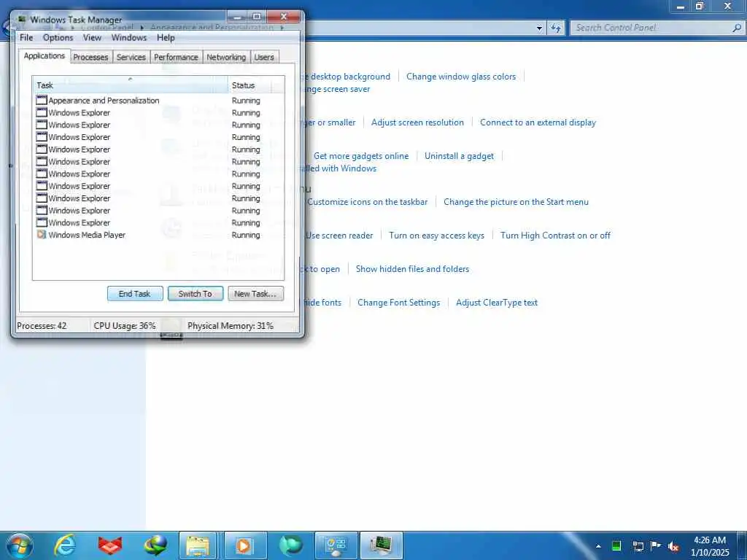This screenshot has height=560, width=747.
Task: Switch to the Users tab
Action: [x=264, y=57]
